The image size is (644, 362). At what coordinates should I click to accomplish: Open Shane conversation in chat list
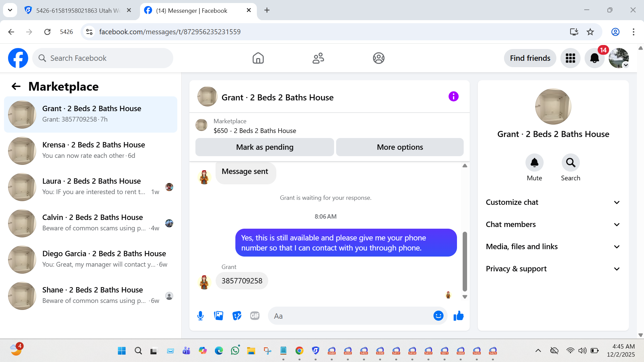91,296
